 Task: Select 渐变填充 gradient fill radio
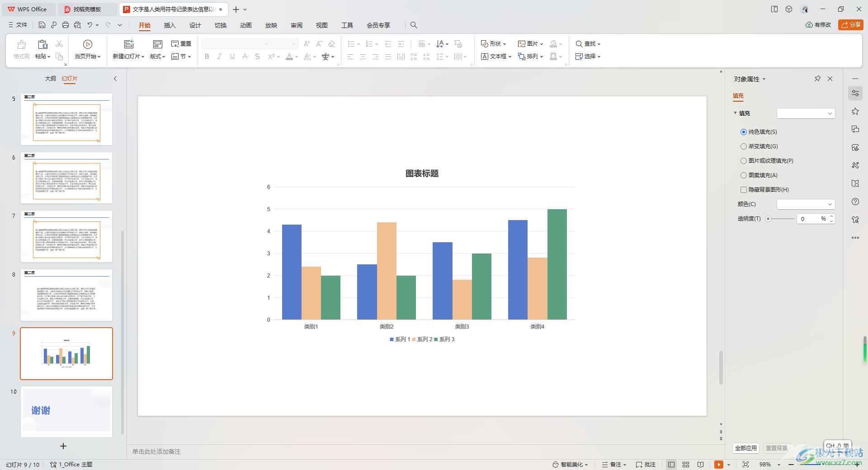point(744,146)
